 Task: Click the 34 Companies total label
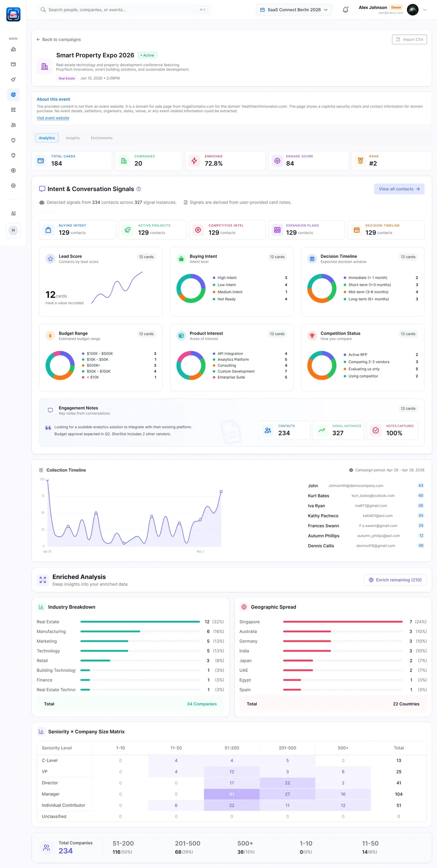coord(202,704)
